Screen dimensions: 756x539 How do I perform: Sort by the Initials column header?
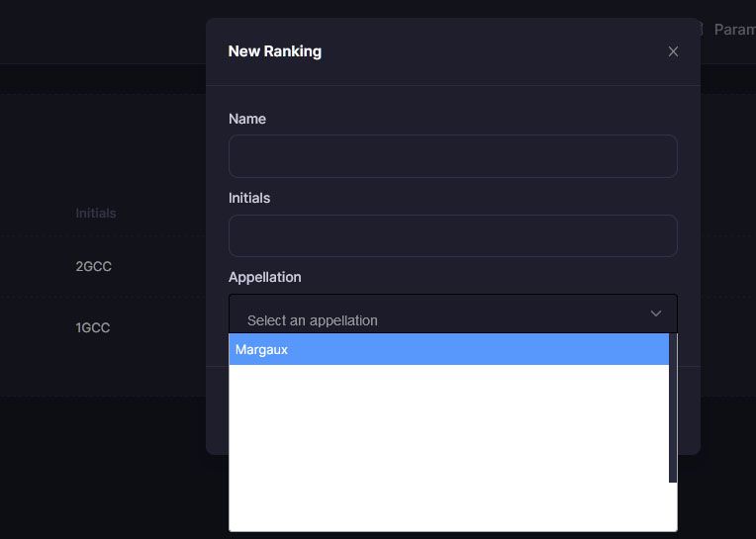pos(95,213)
